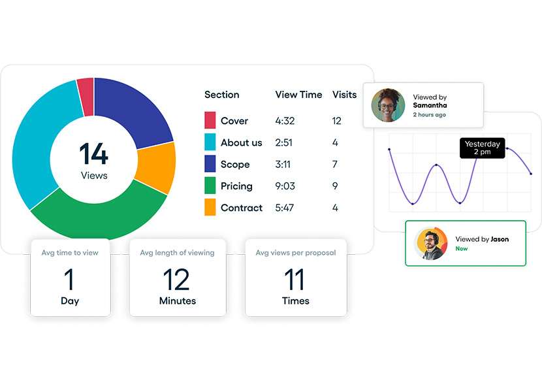Screen dimensions: 542x392
Task: Select the cyan About us swatch
Action: [x=210, y=142]
